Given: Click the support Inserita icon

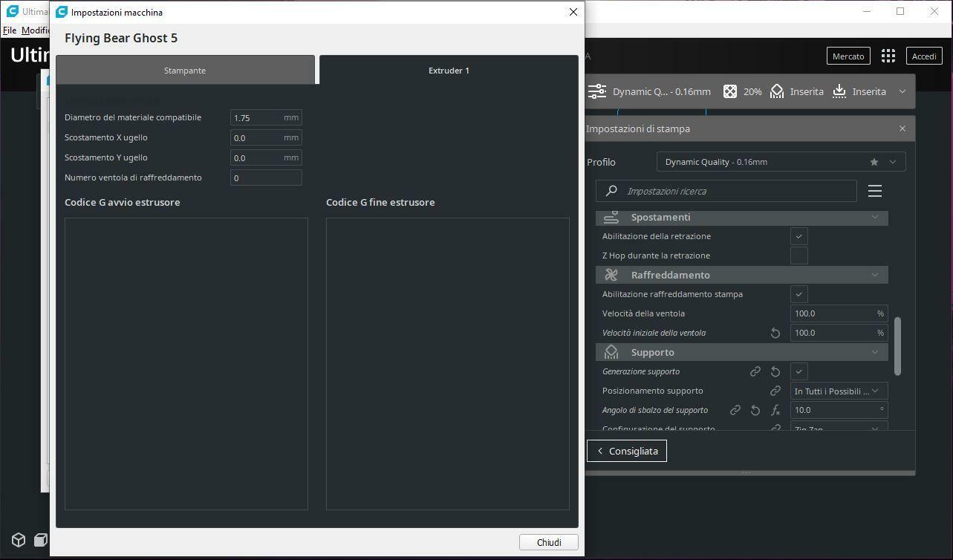Looking at the screenshot, I should [x=777, y=91].
